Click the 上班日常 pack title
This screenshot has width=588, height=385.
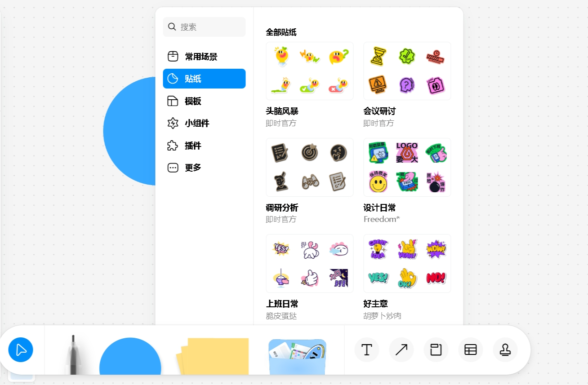point(282,304)
